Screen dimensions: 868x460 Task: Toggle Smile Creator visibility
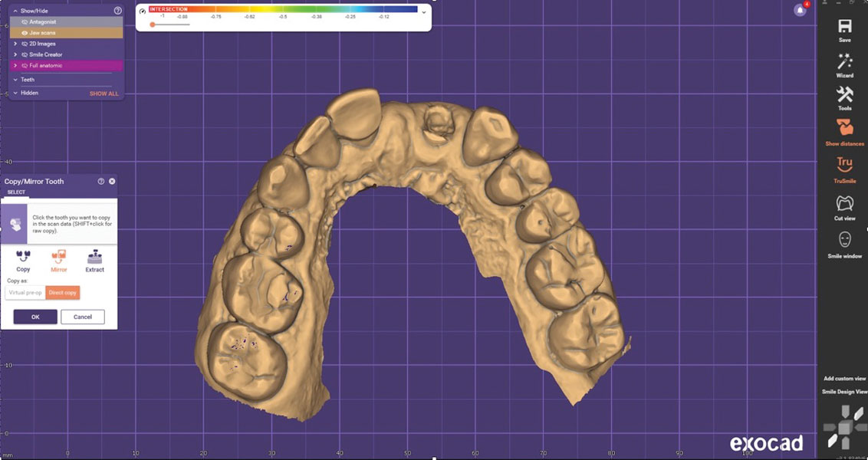click(25, 54)
